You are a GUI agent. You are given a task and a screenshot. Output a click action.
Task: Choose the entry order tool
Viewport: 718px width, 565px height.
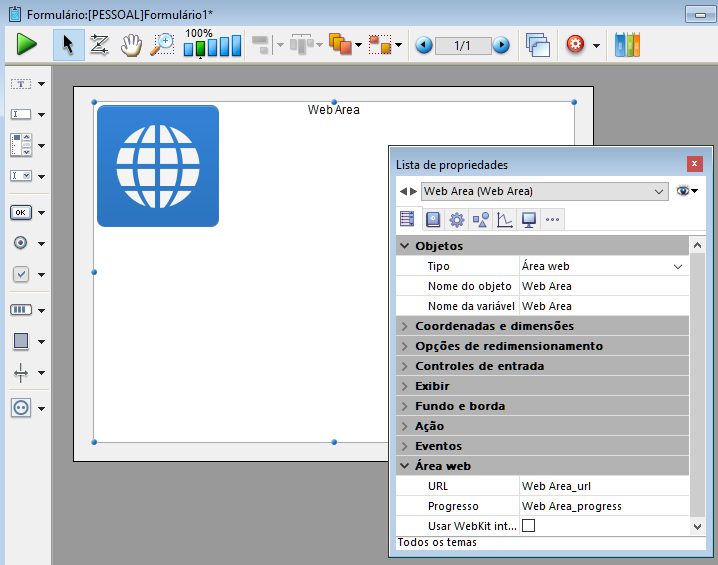point(99,45)
